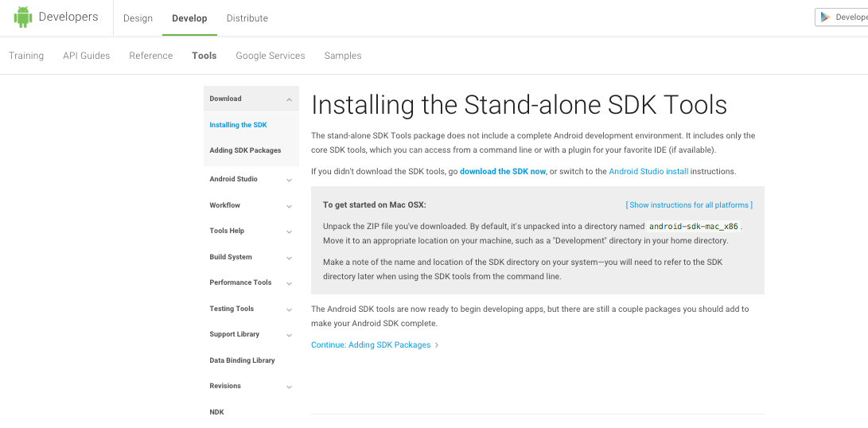The image size is (868, 428).
Task: Follow Continue: Adding SDK Packages link
Action: pos(370,345)
